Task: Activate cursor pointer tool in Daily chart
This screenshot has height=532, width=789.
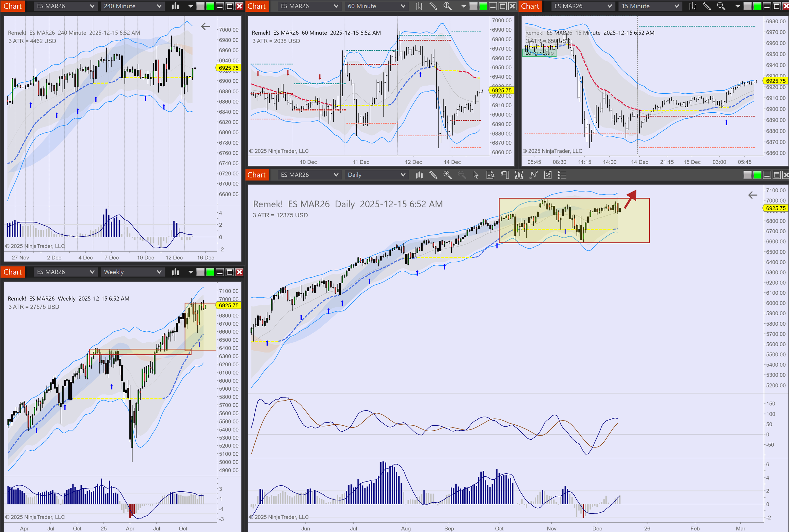Action: [476, 175]
